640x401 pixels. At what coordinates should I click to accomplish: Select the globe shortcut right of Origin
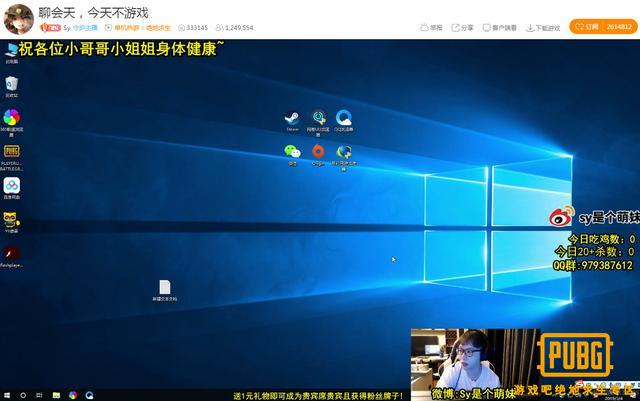coord(344,158)
